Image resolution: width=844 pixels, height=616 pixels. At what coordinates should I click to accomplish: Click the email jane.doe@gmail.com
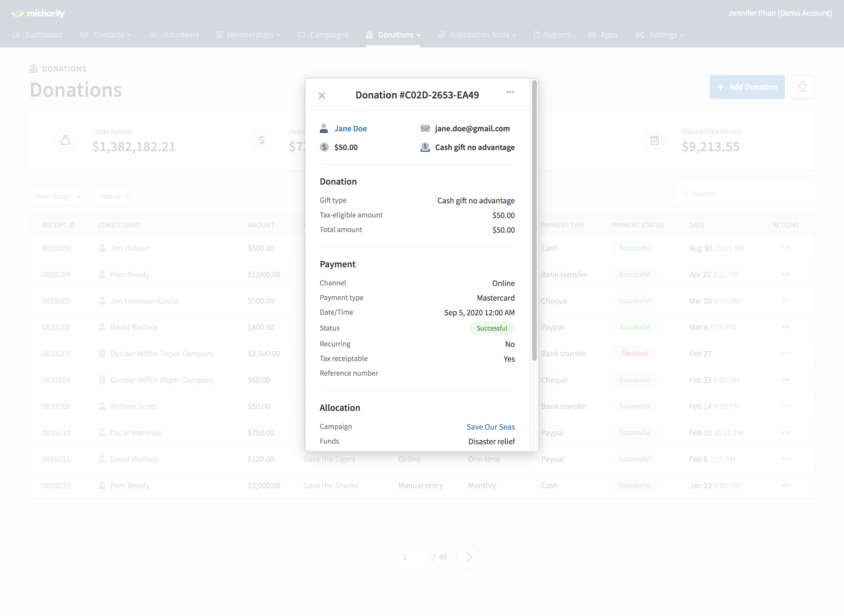472,129
